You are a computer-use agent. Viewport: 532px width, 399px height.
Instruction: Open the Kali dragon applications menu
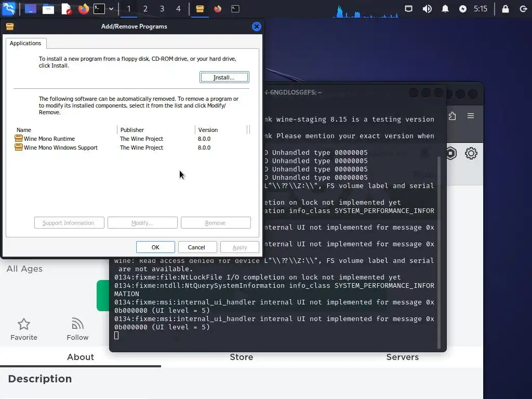point(8,8)
